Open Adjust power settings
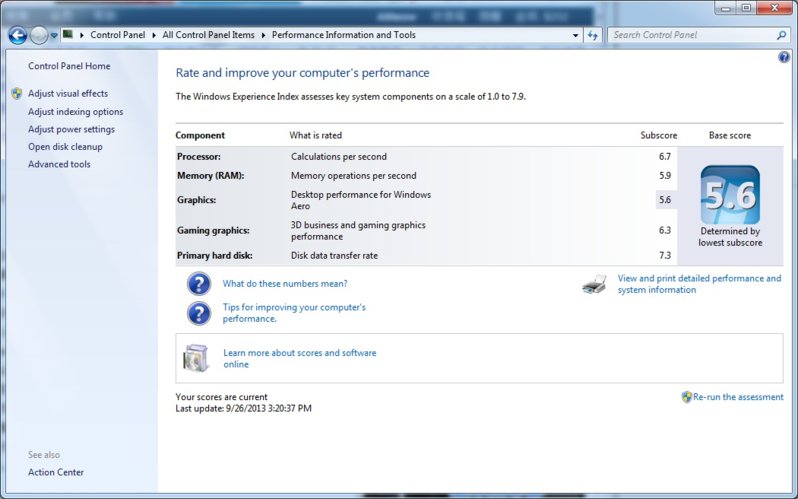Image resolution: width=798 pixels, height=499 pixels. click(x=71, y=129)
